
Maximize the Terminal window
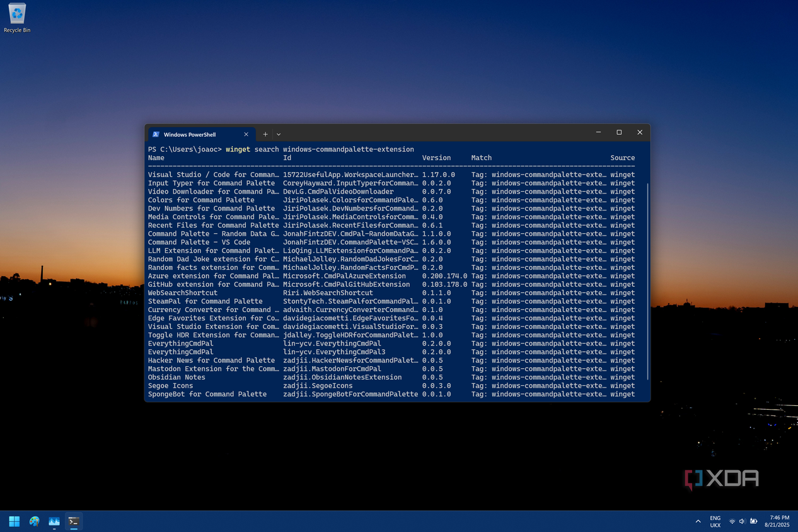coord(619,132)
